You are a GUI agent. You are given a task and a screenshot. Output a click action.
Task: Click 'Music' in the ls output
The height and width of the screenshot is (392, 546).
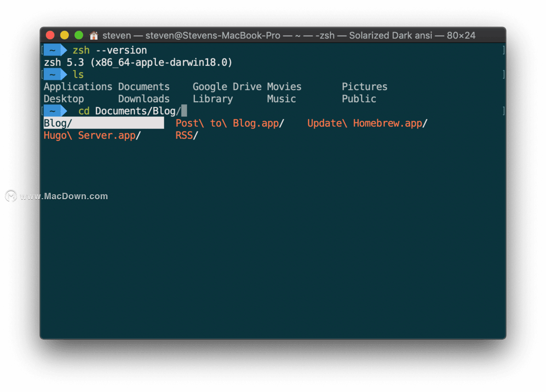pos(281,99)
